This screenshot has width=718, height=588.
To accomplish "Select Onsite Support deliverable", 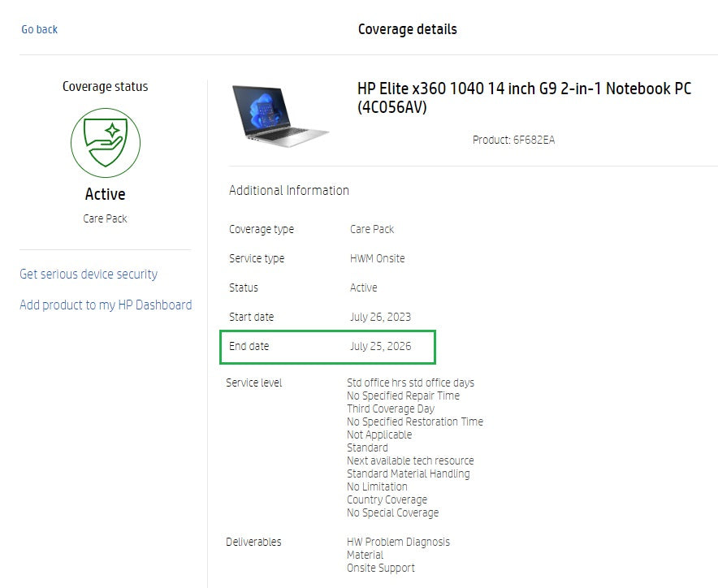I will [380, 568].
